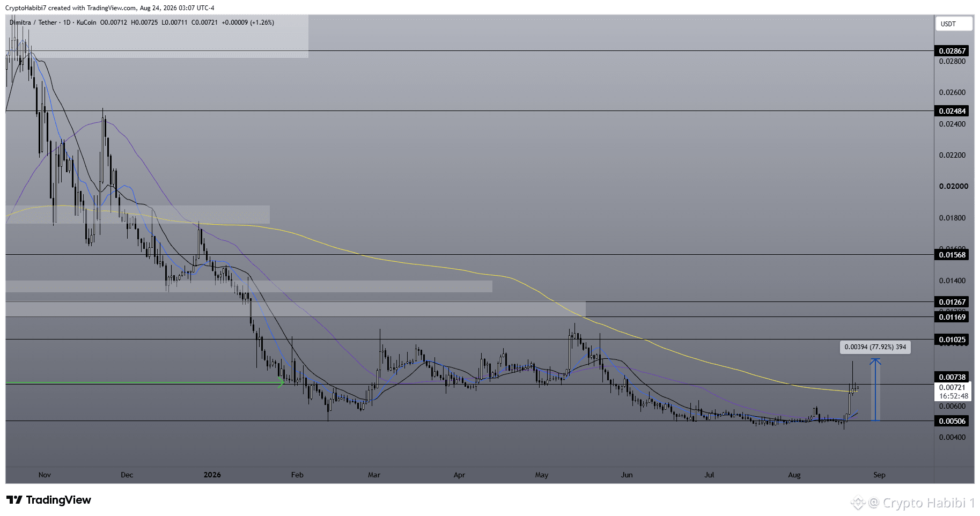Open the USDT currency selector
This screenshot has height=516, width=980.
[955, 24]
